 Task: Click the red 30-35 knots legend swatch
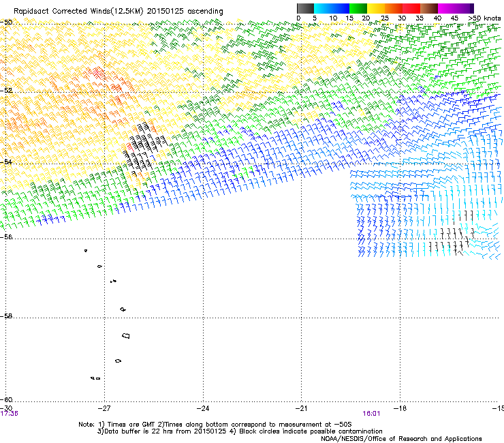[411, 8]
